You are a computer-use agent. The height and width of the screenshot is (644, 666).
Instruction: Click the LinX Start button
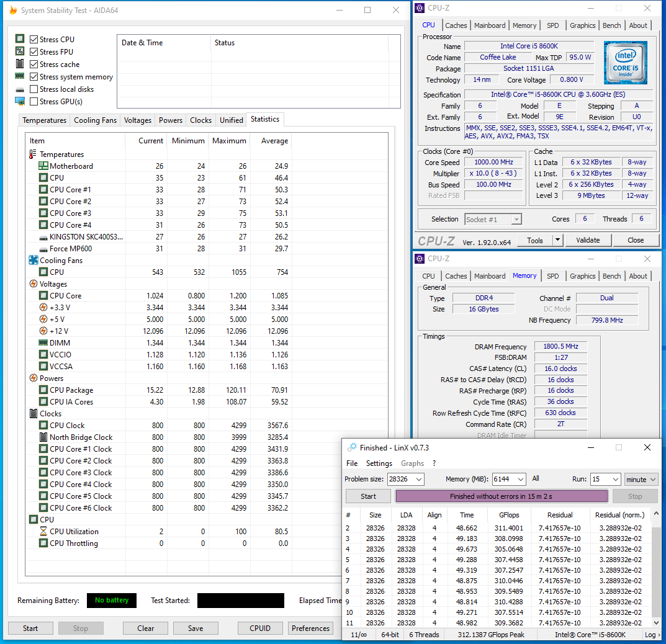pos(368,496)
